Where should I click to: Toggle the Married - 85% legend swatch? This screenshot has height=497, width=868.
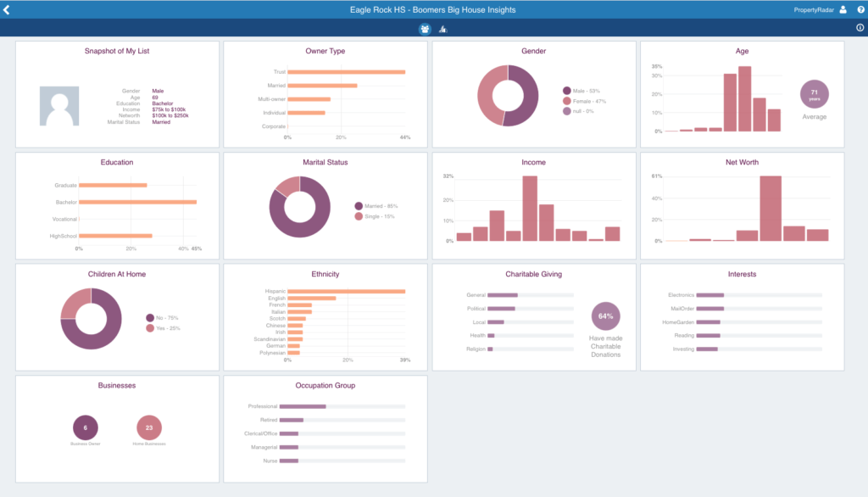coord(359,205)
